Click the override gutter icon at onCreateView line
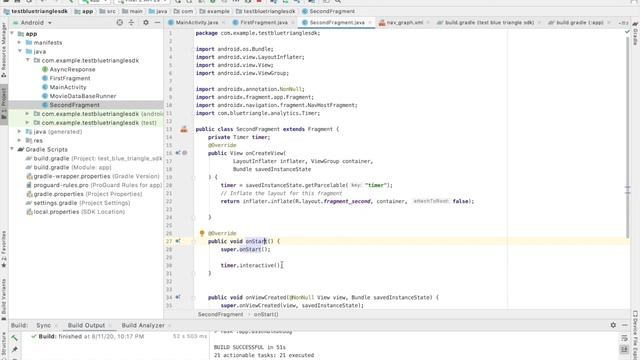Viewport: 640px width, 360px height. [x=178, y=153]
